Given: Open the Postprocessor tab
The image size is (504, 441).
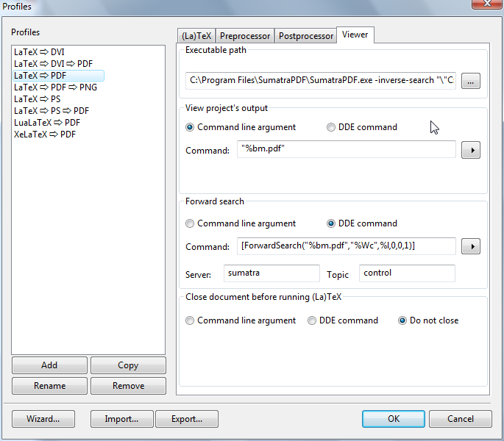Looking at the screenshot, I should (x=305, y=36).
